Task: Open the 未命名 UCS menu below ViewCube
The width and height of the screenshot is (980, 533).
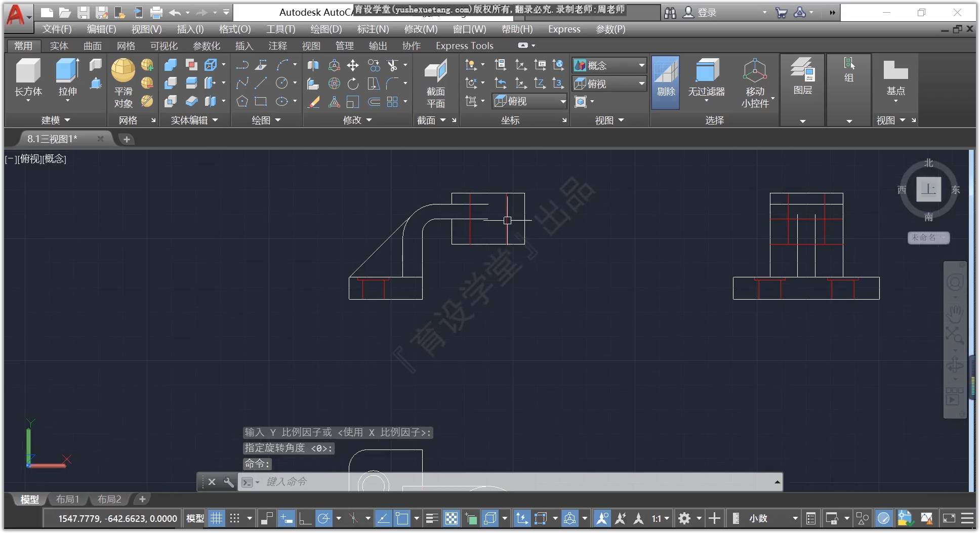Action: tap(928, 237)
